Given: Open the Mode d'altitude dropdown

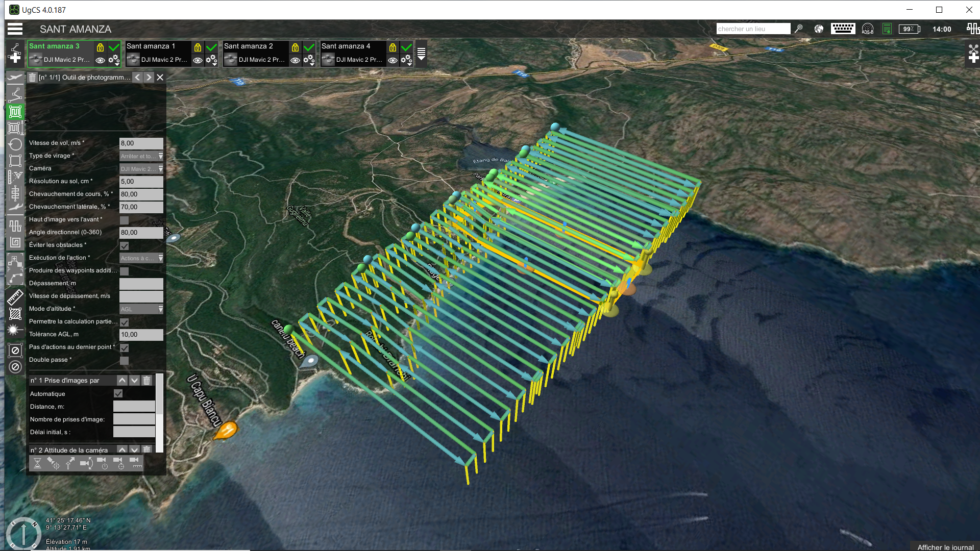Looking at the screenshot, I should point(141,309).
